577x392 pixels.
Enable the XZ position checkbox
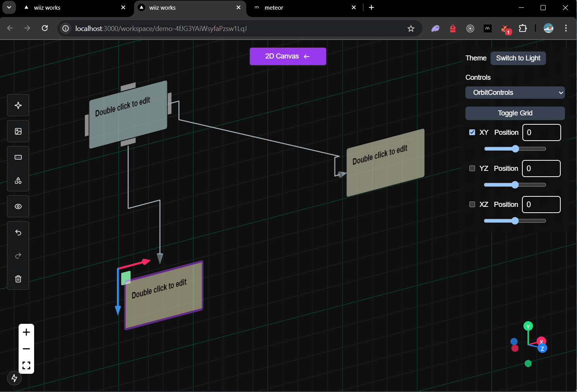pyautogui.click(x=472, y=204)
